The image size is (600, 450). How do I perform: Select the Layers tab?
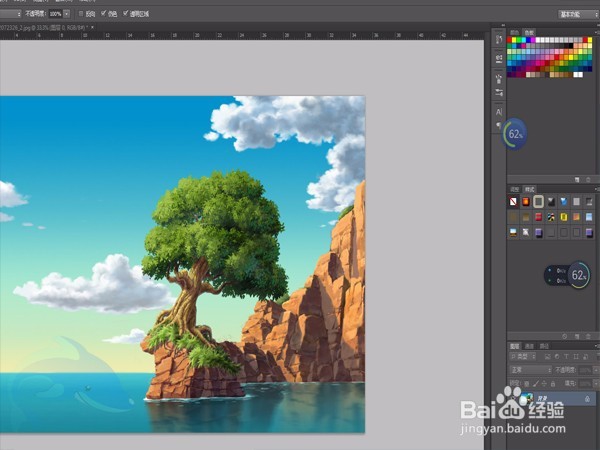[515, 346]
